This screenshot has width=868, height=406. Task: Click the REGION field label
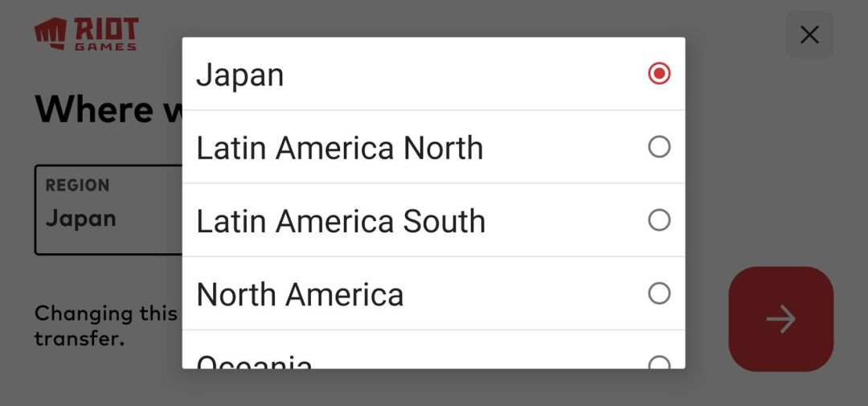pyautogui.click(x=77, y=186)
